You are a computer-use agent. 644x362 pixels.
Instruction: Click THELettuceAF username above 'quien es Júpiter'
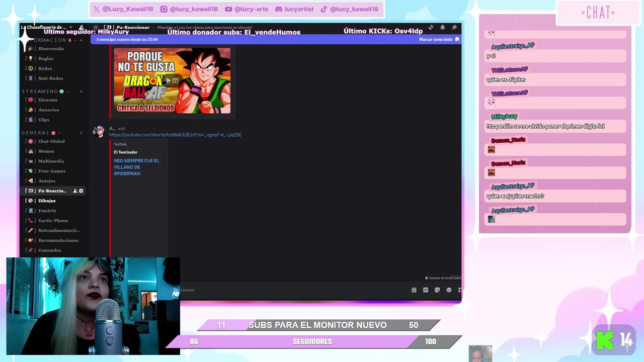point(509,69)
